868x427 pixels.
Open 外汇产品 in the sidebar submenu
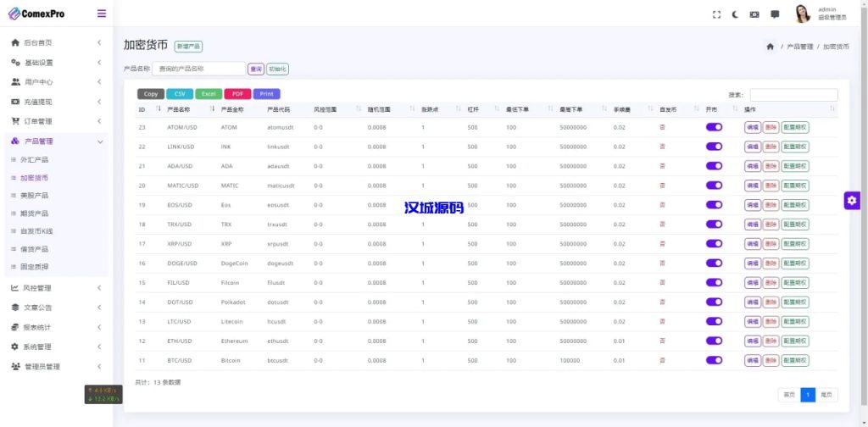point(34,159)
